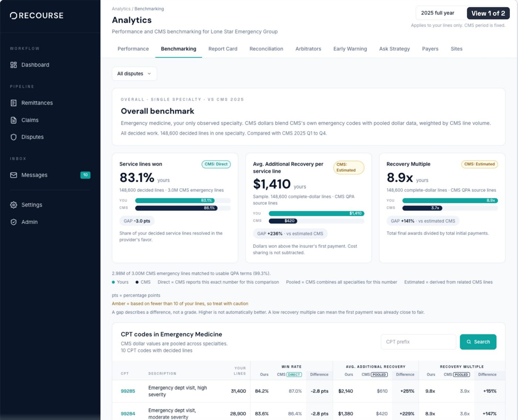Click the GAP -3.0 pts pill
The height and width of the screenshot is (420, 518).
[137, 221]
